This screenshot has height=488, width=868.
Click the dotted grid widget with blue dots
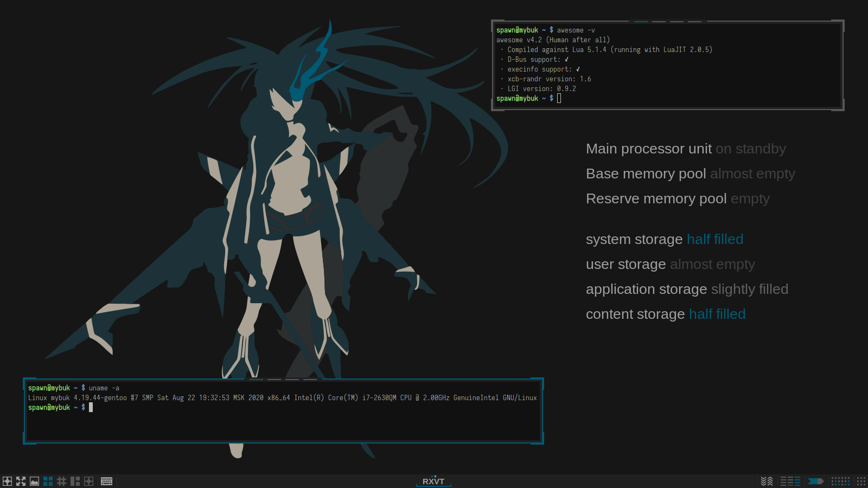[x=840, y=481]
